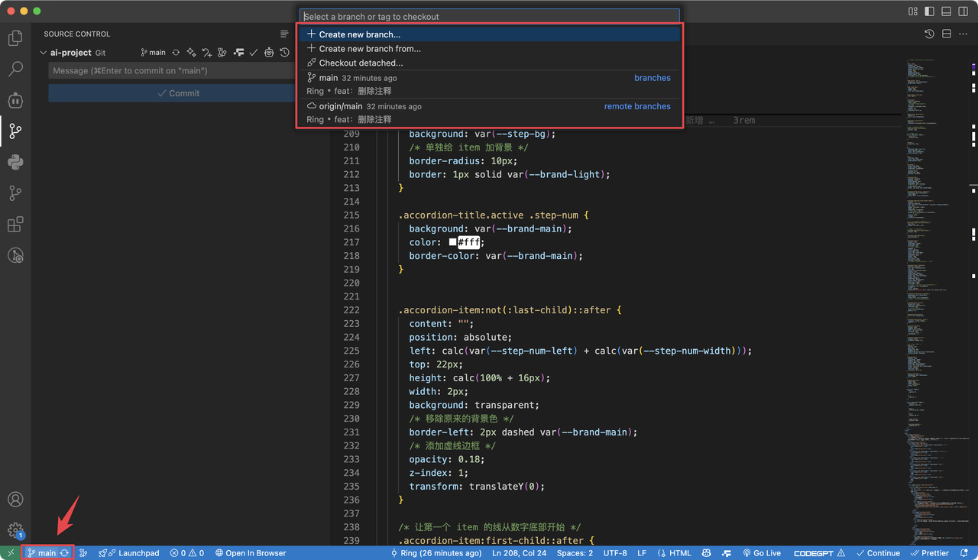Screen dimensions: 978x560
Task: Click the Prettier status bar item
Action: point(930,553)
